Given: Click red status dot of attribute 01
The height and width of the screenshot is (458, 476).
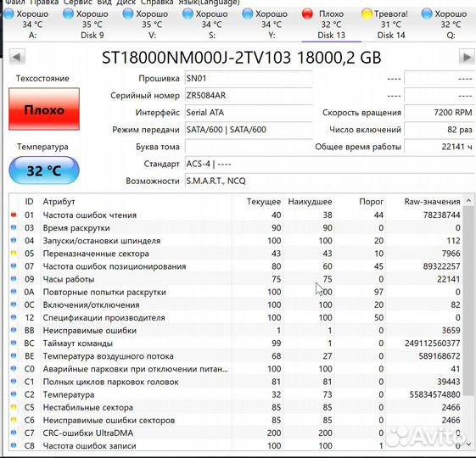Looking at the screenshot, I should tap(14, 215).
